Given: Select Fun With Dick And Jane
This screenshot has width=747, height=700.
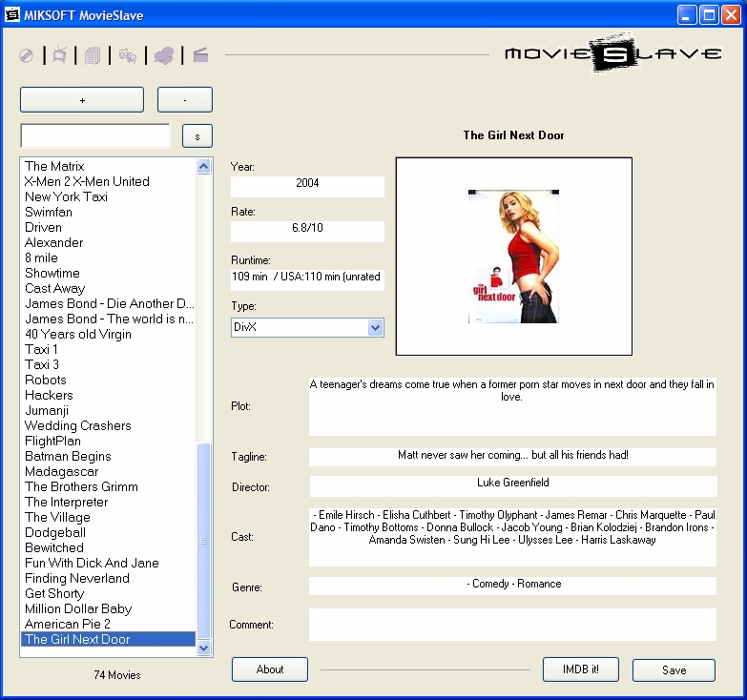Looking at the screenshot, I should (x=109, y=563).
